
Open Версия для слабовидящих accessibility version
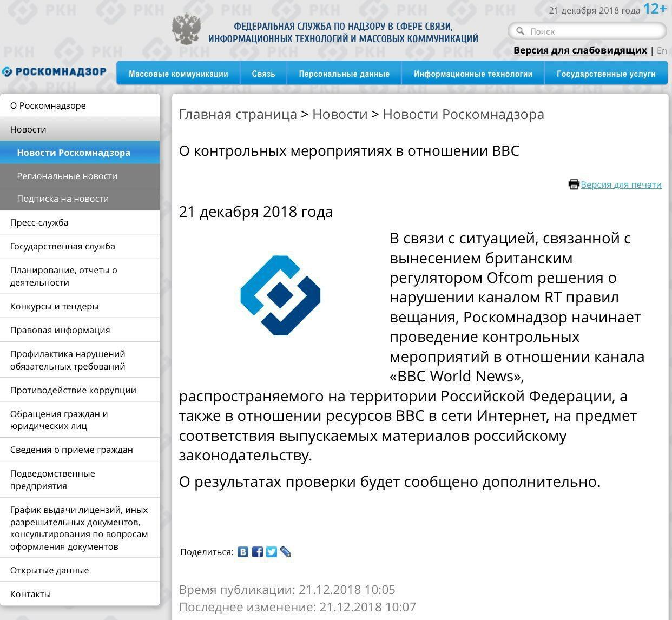[580, 50]
